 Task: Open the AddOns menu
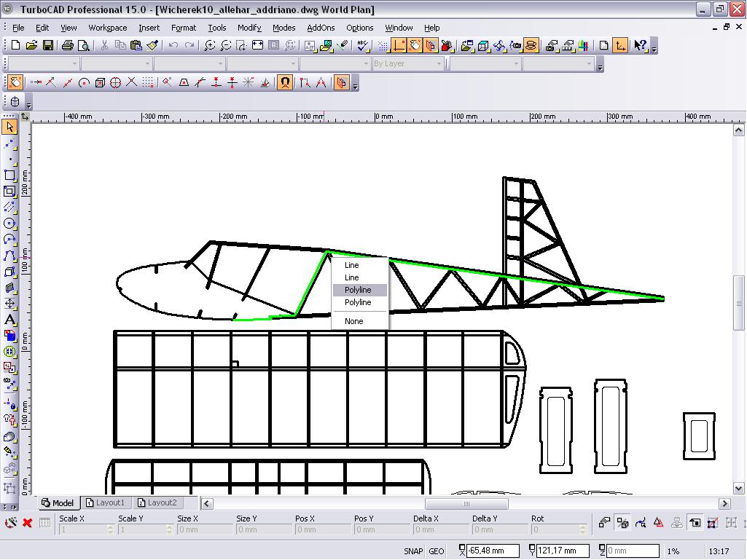[321, 28]
